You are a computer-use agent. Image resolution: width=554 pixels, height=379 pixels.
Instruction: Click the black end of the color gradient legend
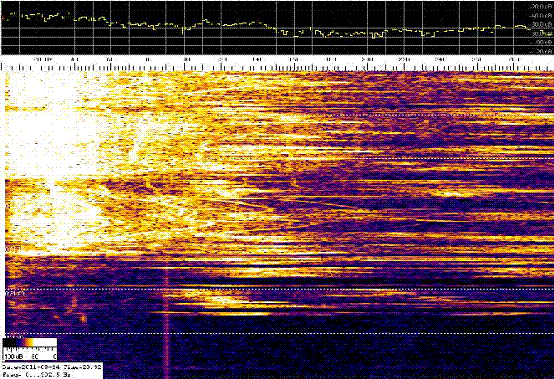coord(9,343)
